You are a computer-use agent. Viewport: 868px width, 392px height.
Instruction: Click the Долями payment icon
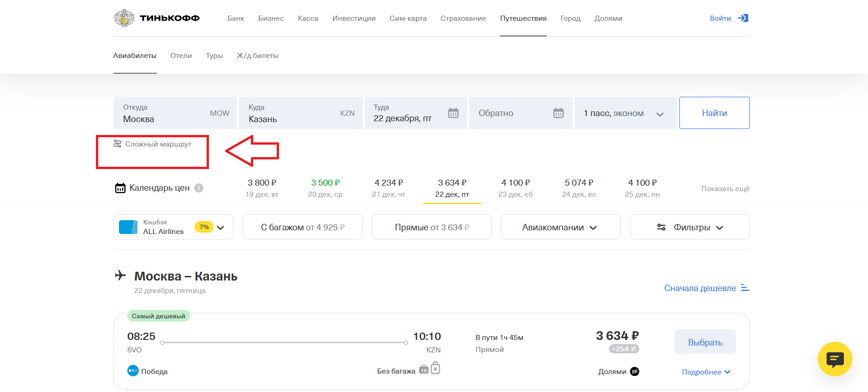(635, 372)
